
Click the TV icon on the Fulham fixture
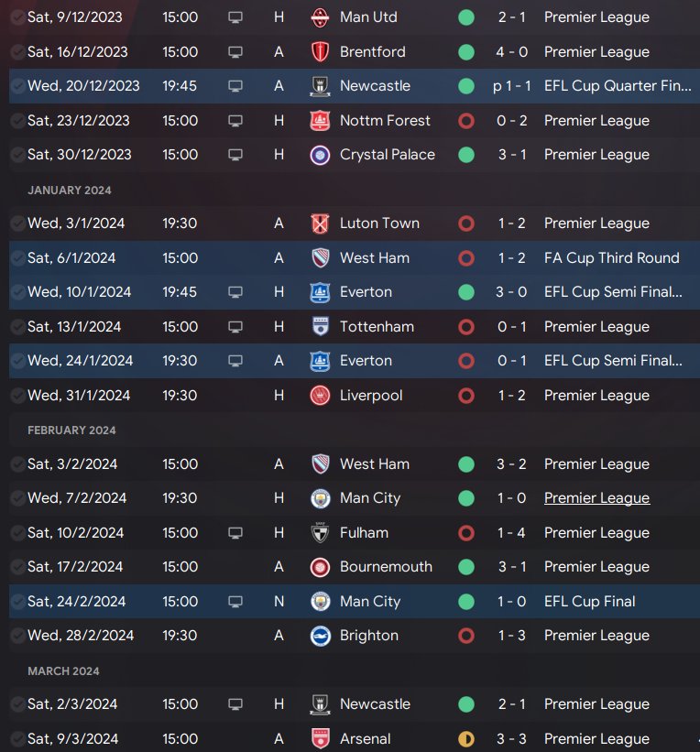[235, 533]
